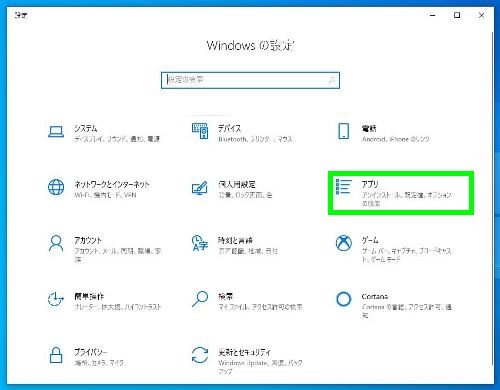Open the 時刻と言語 clock and letter icon
This screenshot has height=390, width=500.
coord(200,243)
